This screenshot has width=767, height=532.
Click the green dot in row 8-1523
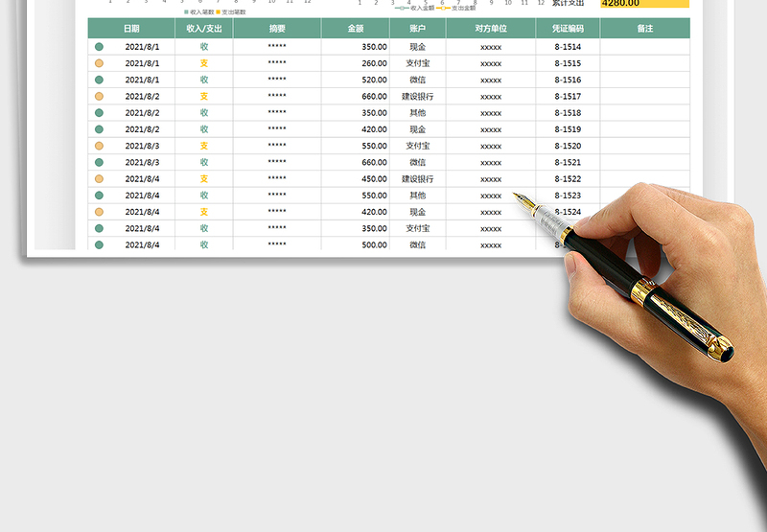(99, 196)
